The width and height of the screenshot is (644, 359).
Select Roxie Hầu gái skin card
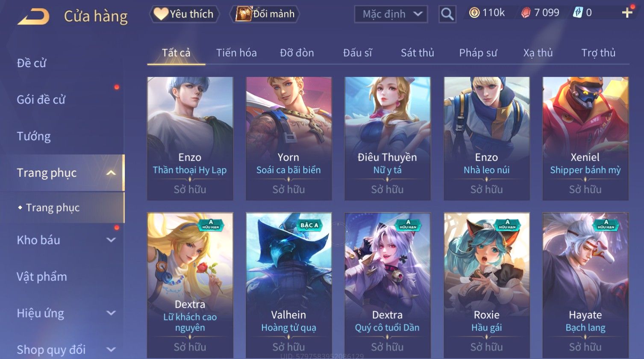[487, 285]
